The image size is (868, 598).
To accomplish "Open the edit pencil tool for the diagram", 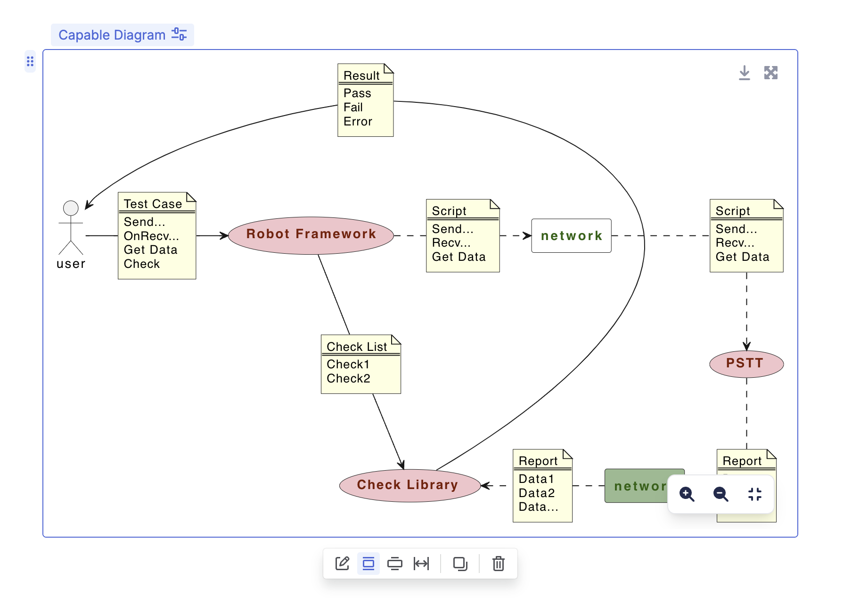I will click(343, 563).
